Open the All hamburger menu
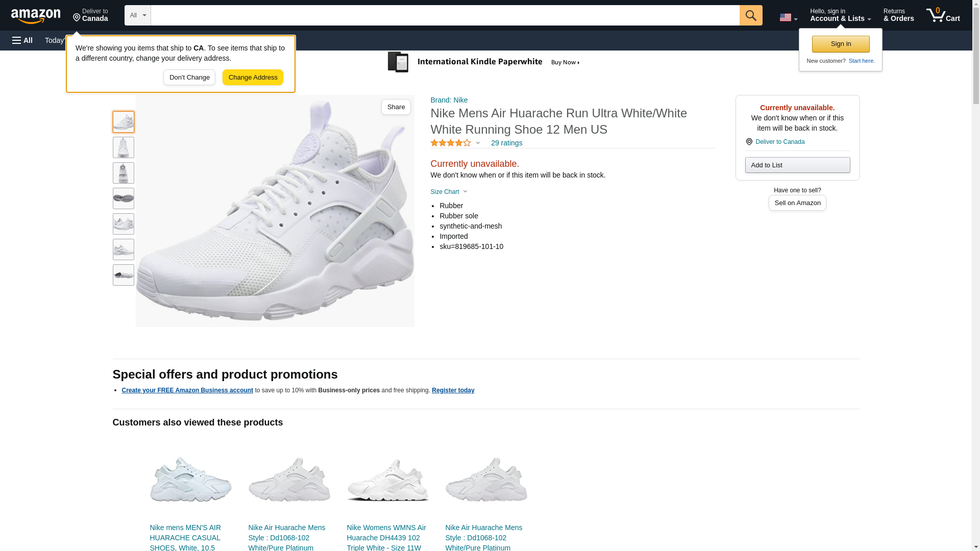 22,40
